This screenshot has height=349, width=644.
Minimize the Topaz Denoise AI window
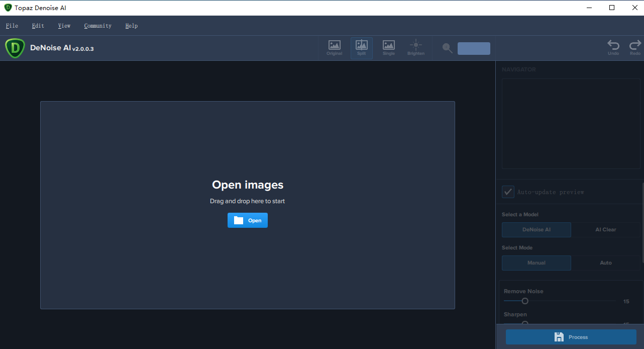pyautogui.click(x=589, y=8)
